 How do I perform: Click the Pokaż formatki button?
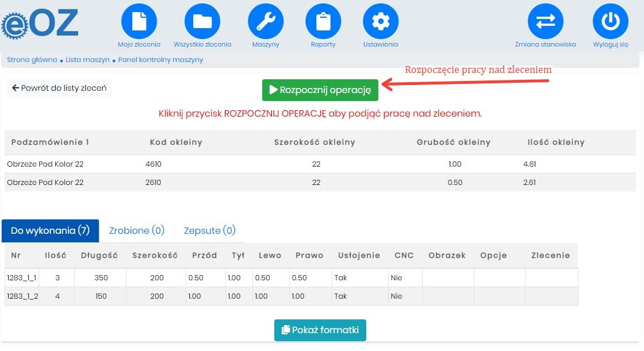coord(320,330)
